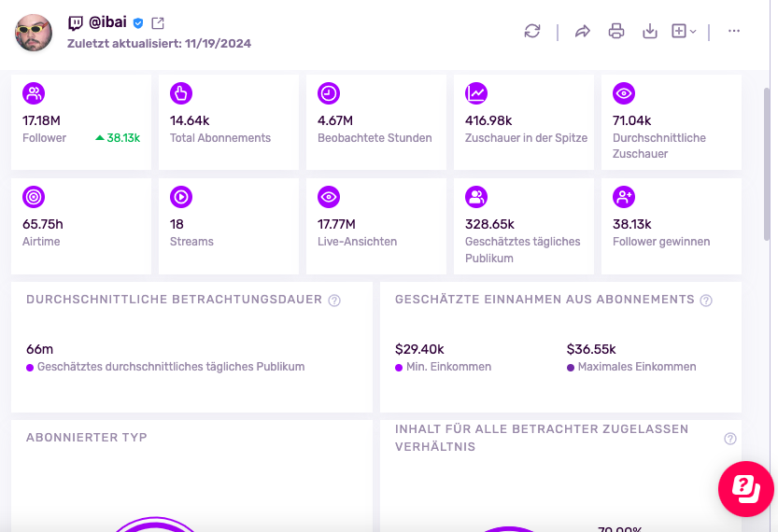Share this report with arrow icon

coord(583,31)
